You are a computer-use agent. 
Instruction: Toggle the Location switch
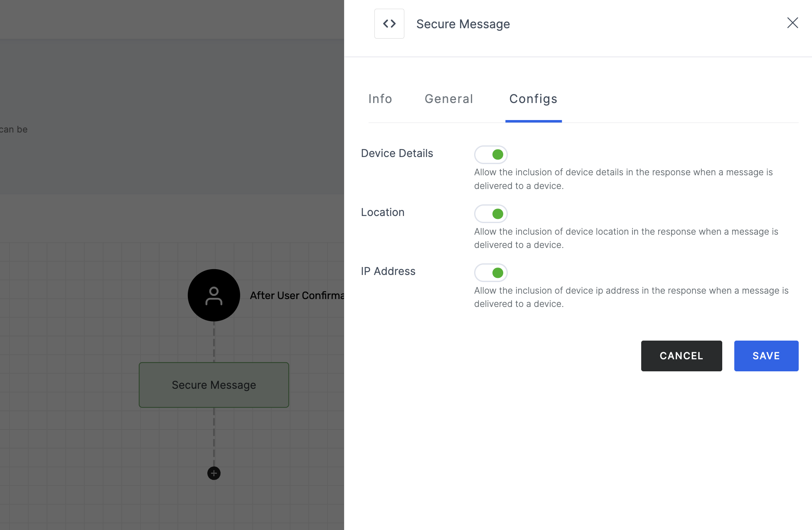point(491,213)
